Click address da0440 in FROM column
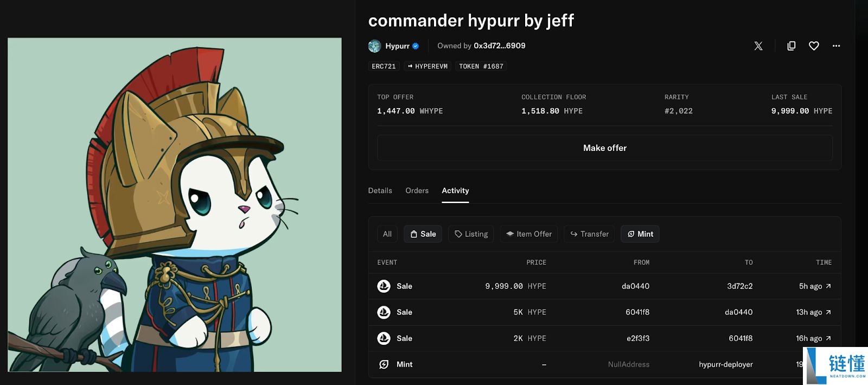 pyautogui.click(x=635, y=286)
